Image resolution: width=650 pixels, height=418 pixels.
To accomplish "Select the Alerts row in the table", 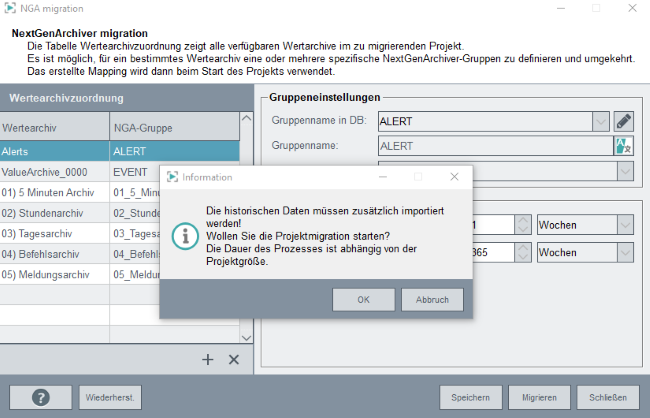I will click(120, 151).
